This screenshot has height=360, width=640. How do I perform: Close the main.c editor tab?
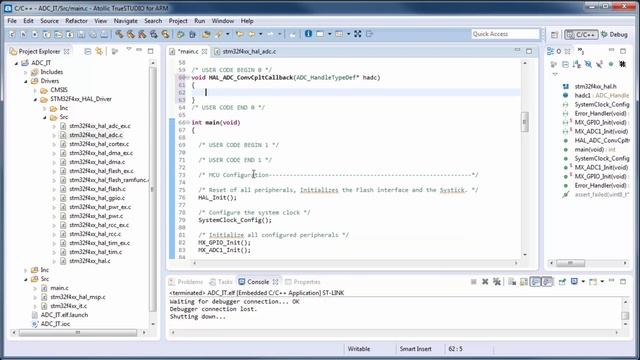point(204,51)
